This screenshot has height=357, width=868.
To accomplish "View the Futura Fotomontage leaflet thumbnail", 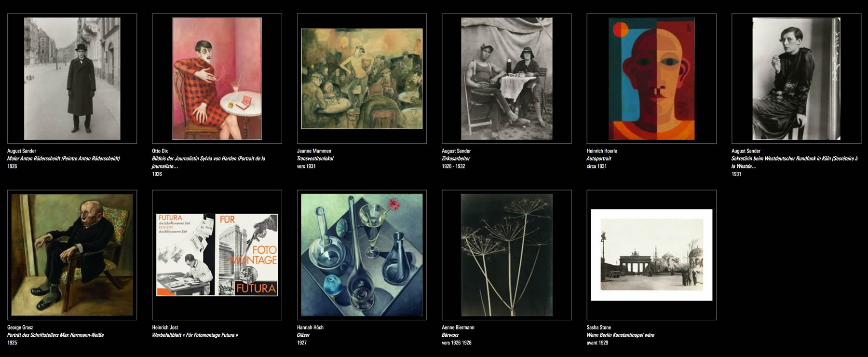I will coord(217,255).
